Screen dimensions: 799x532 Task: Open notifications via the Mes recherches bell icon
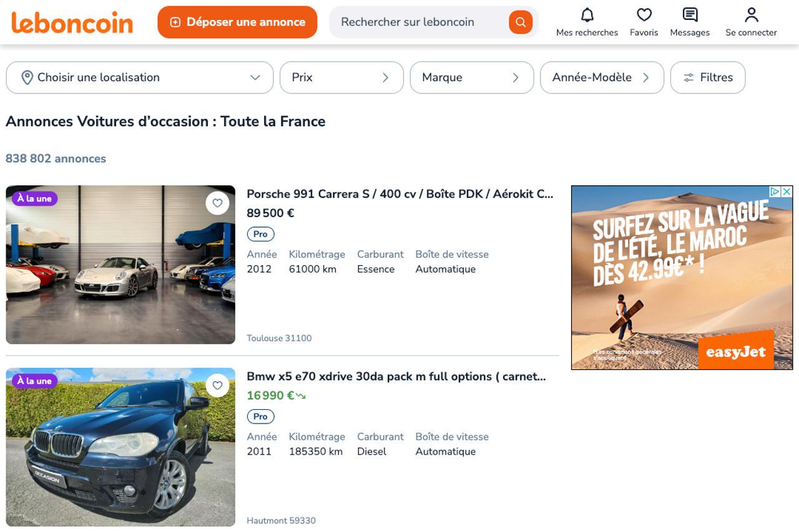[587, 15]
